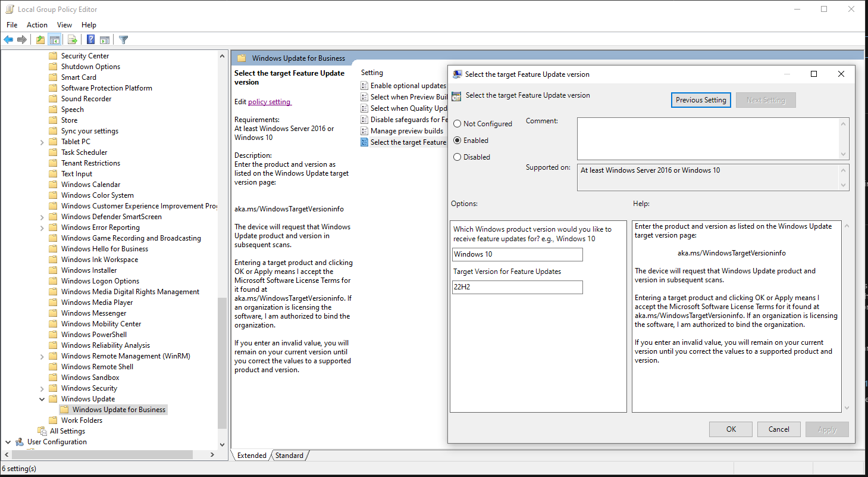Viewport: 868px width, 477px height.
Task: Select Windows Logon Options in the tree
Action: [100, 281]
